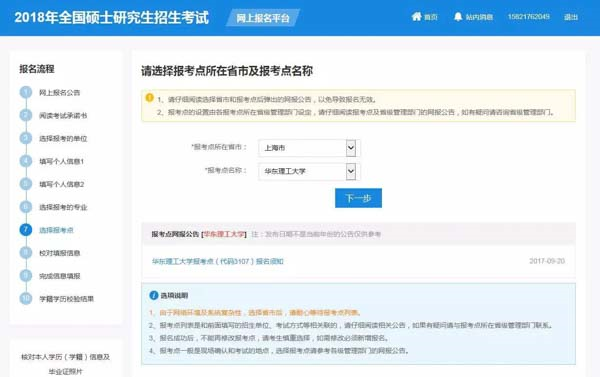Open 阅读考试承诺书 step
600x377 pixels.
63,116
